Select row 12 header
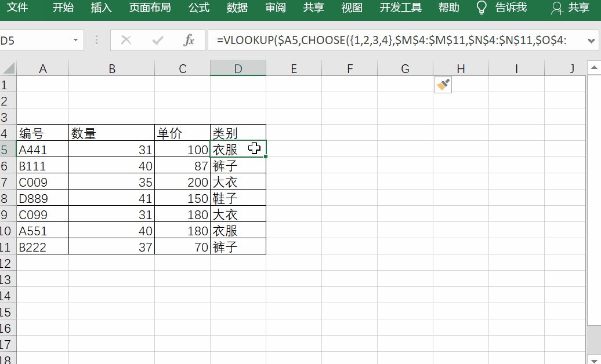The height and width of the screenshot is (364, 601). click(8, 263)
